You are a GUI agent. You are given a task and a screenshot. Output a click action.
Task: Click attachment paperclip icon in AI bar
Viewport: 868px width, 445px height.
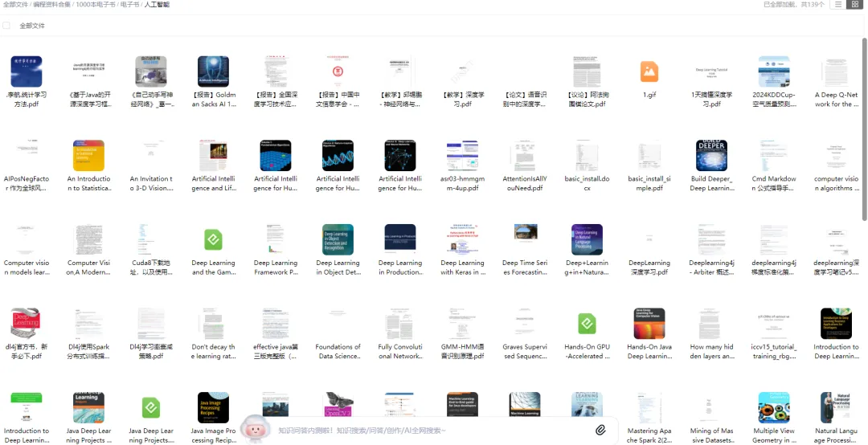(x=600, y=430)
